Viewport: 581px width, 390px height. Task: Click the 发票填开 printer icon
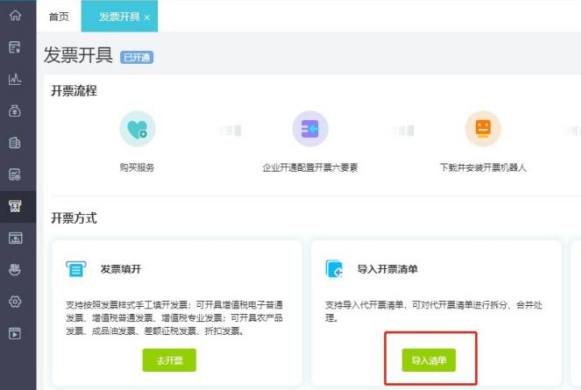76,269
